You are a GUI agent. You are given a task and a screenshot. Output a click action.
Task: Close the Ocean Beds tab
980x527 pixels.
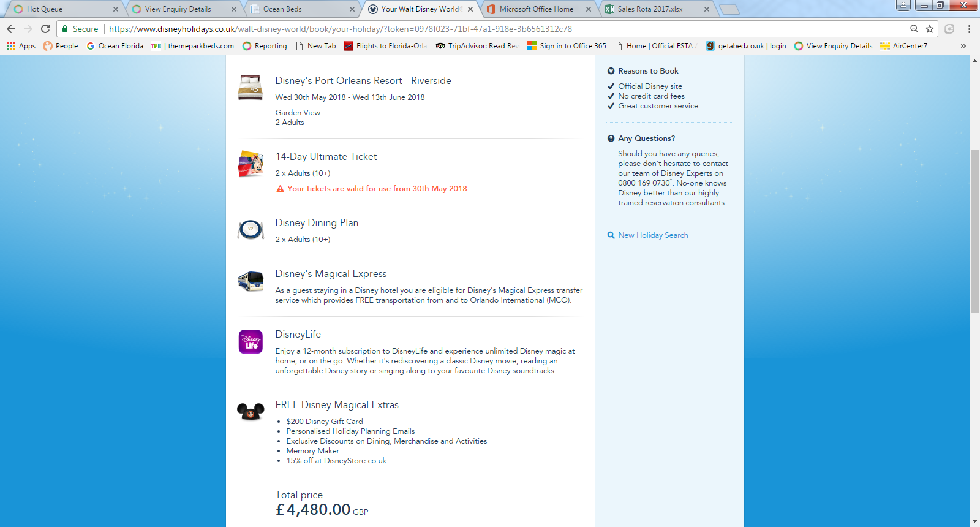tap(352, 9)
